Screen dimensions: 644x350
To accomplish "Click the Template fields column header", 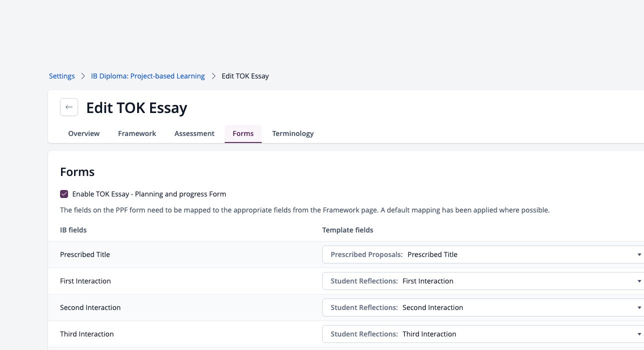I will (348, 230).
